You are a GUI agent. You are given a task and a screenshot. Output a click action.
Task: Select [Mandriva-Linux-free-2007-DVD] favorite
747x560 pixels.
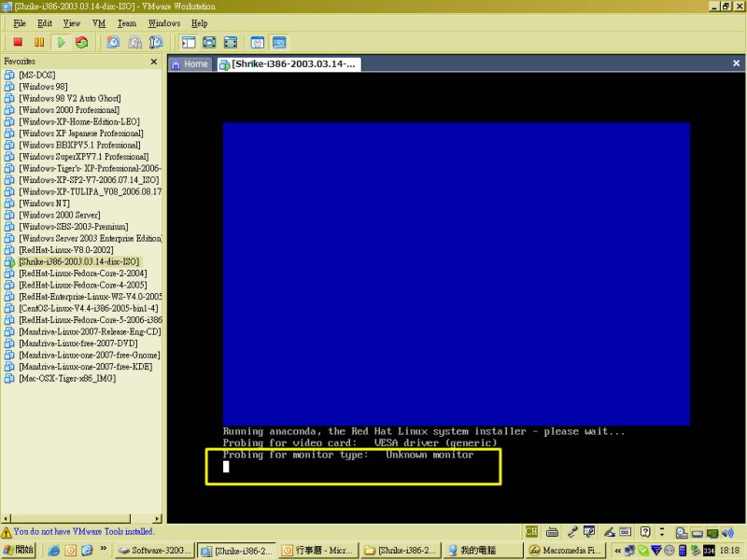[78, 343]
